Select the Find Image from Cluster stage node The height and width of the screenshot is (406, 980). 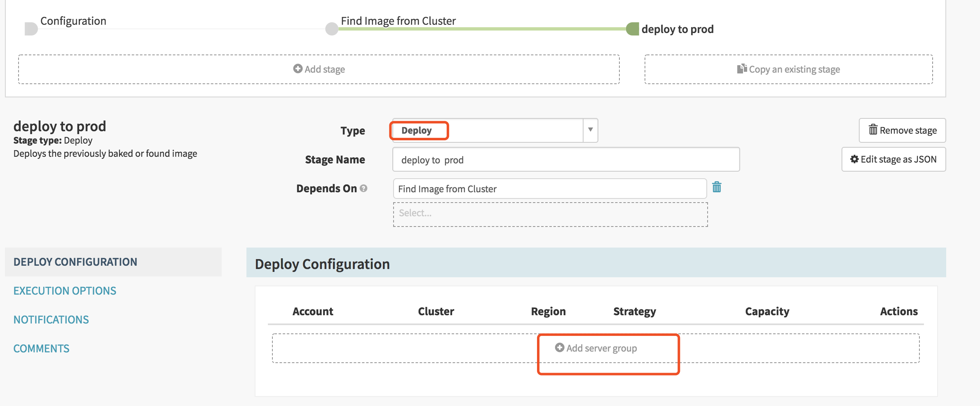332,29
